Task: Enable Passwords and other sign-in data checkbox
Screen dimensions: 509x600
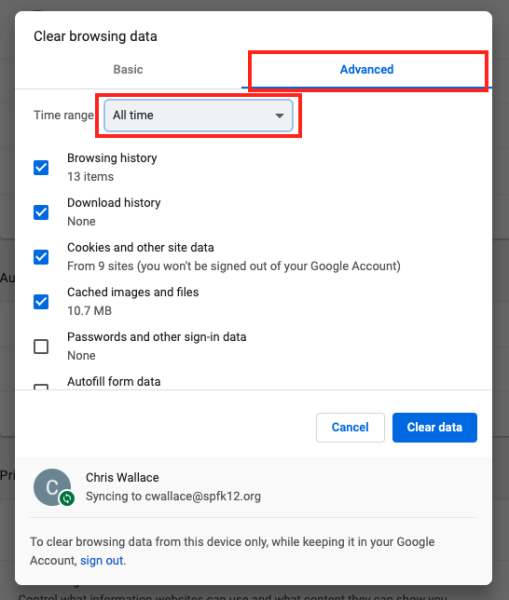Action: point(41,346)
